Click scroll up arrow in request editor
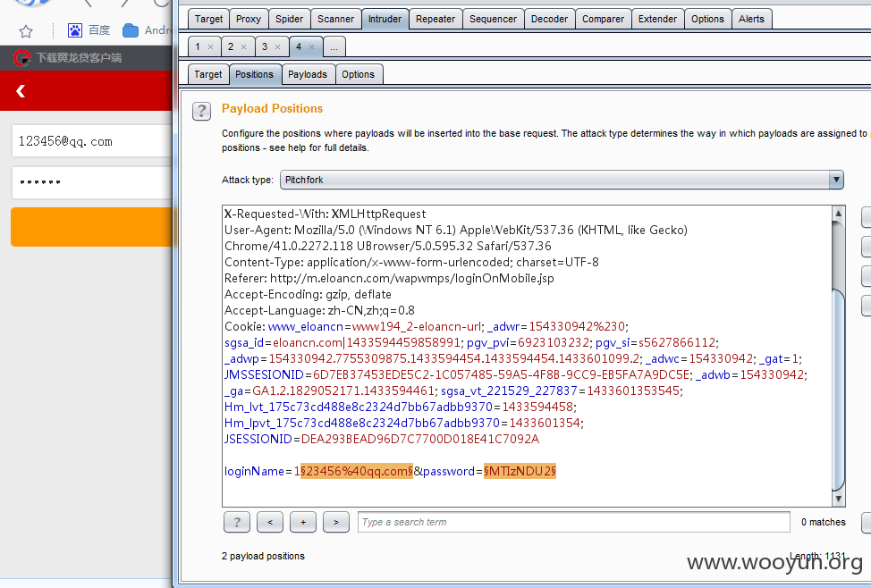Image resolution: width=871 pixels, height=588 pixels. pos(838,214)
